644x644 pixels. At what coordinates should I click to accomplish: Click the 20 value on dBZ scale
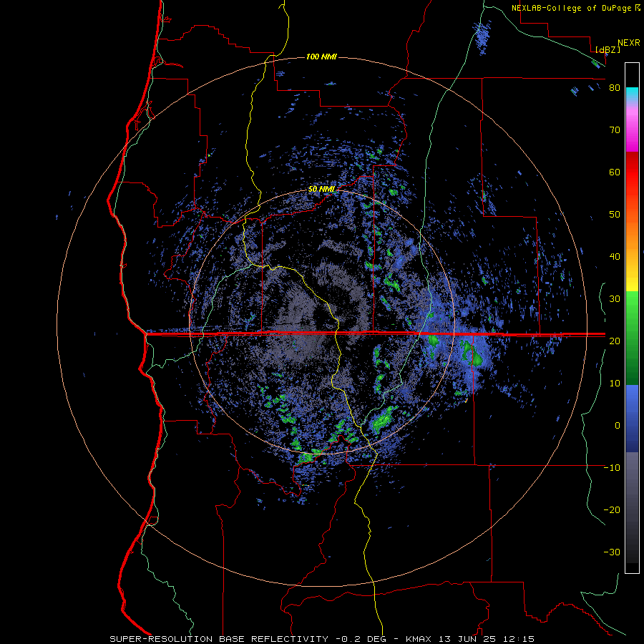click(x=615, y=341)
